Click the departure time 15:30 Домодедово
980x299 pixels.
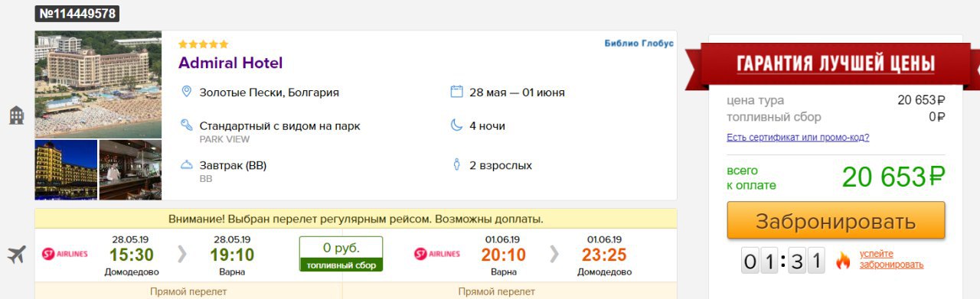[132, 255]
